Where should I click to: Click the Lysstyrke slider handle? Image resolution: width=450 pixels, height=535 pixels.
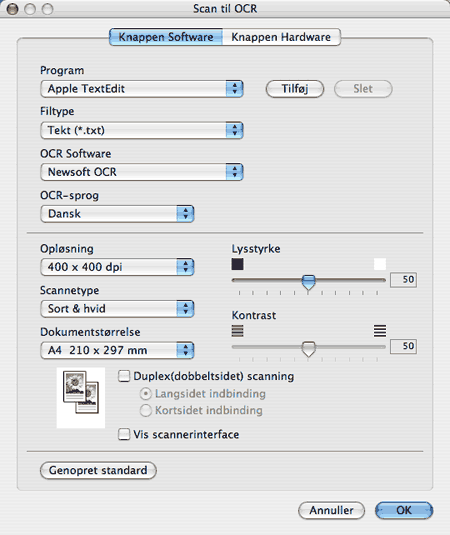(x=309, y=282)
